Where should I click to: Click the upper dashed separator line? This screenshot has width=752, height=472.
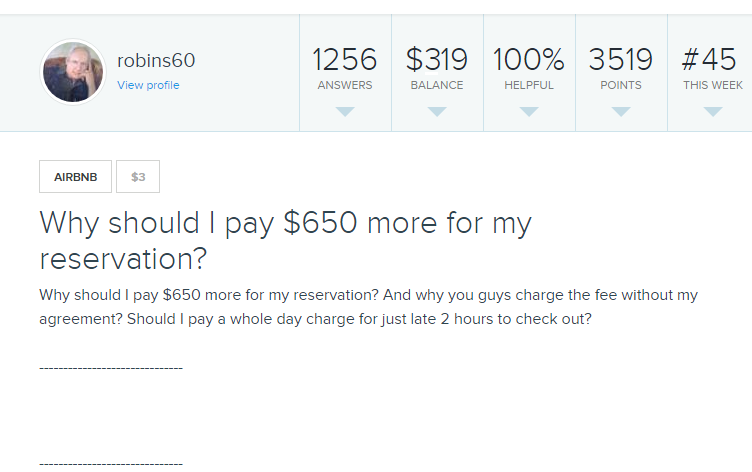(111, 369)
